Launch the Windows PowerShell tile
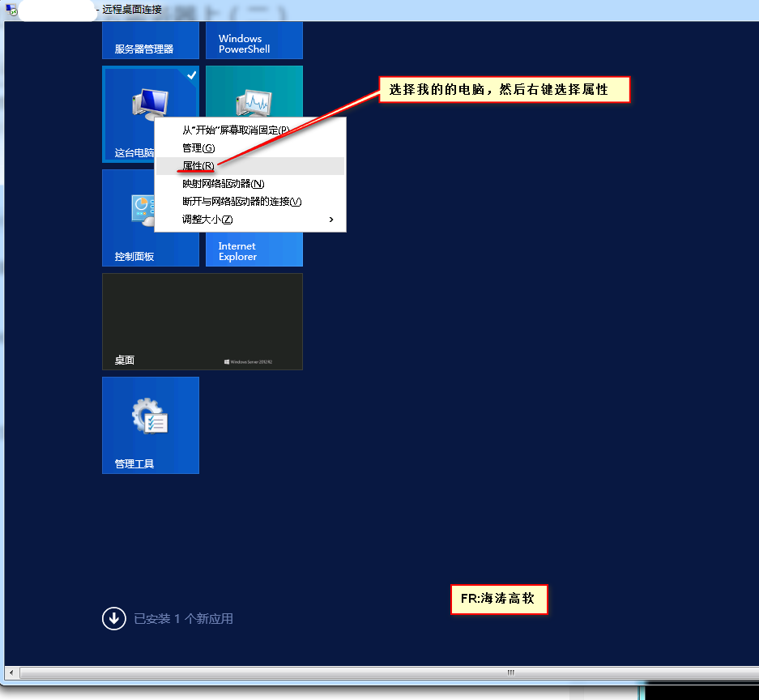The width and height of the screenshot is (759, 700). 254,41
